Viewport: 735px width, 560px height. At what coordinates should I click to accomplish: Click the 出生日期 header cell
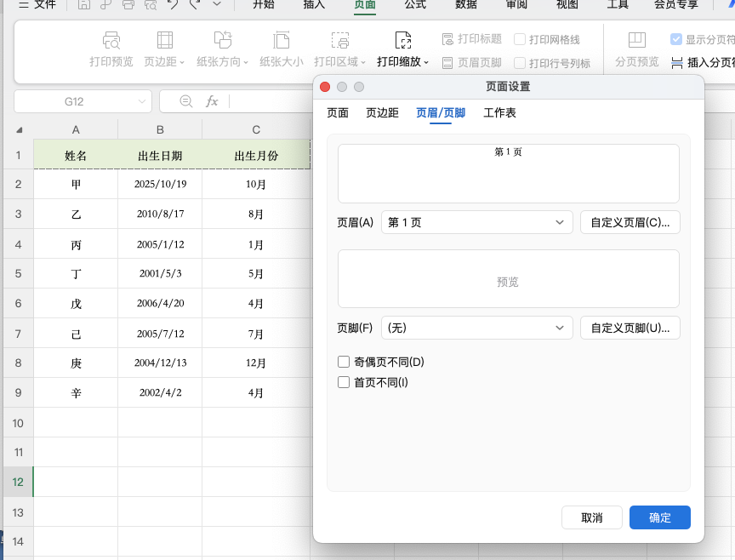160,155
